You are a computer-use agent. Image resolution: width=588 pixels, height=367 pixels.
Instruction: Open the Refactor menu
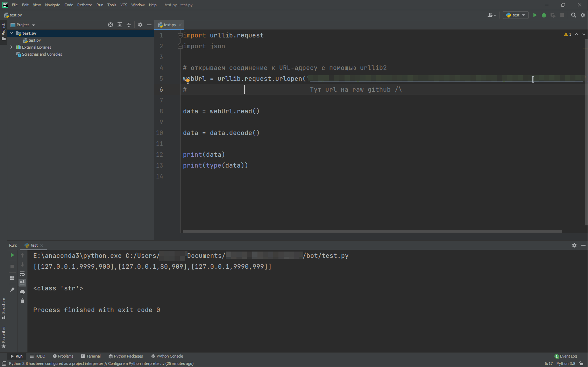pyautogui.click(x=84, y=5)
